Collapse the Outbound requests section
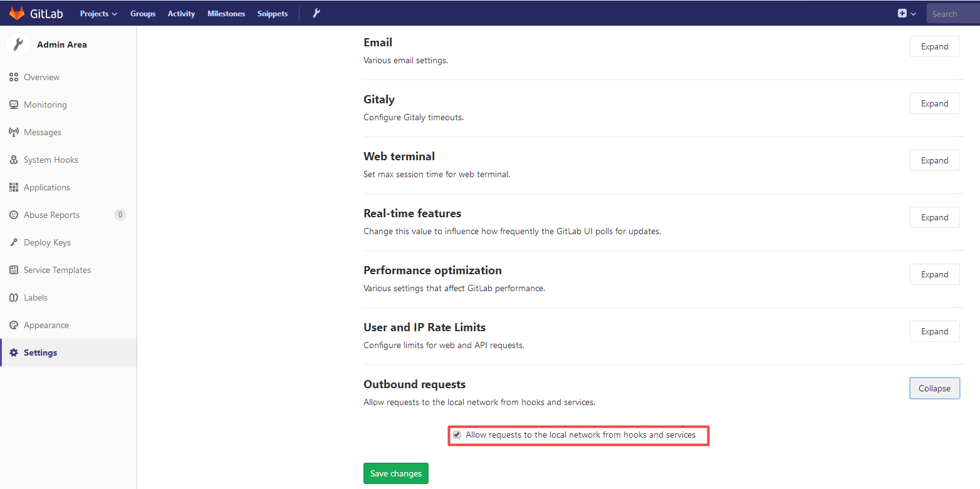Image resolution: width=980 pixels, height=489 pixels. (934, 388)
